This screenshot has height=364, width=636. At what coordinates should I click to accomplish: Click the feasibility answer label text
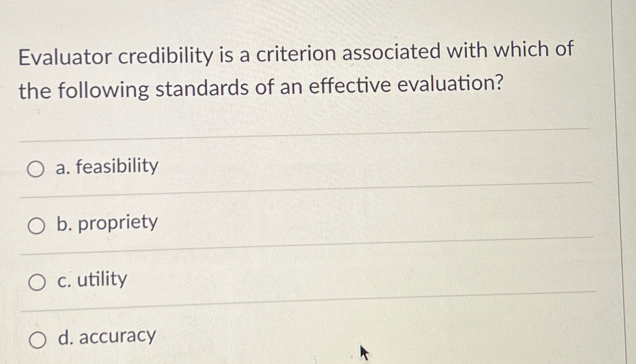point(107,166)
